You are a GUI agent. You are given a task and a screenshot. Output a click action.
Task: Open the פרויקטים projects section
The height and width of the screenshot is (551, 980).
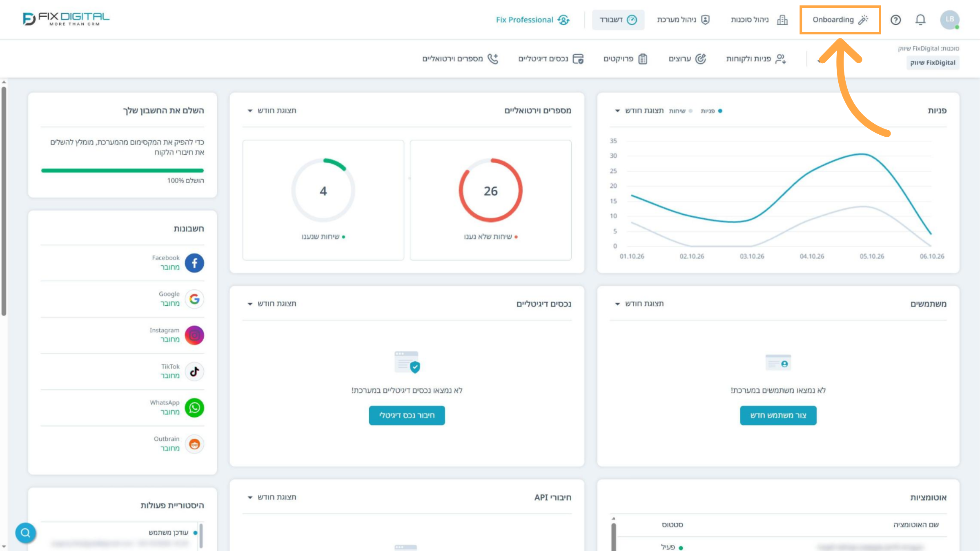click(x=626, y=59)
